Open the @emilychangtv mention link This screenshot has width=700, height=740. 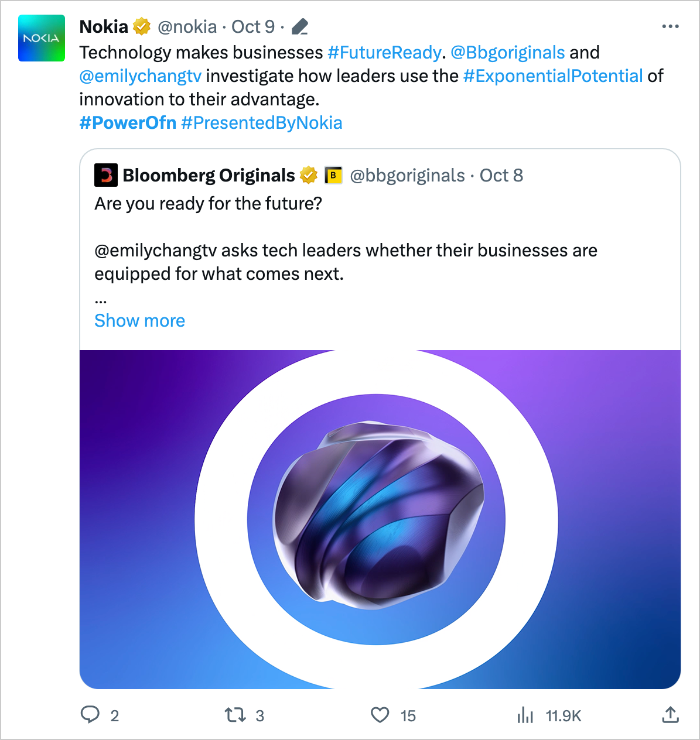click(141, 76)
